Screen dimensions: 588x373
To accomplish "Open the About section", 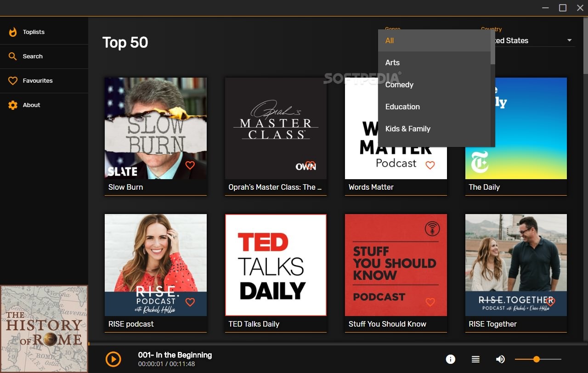I will point(44,105).
